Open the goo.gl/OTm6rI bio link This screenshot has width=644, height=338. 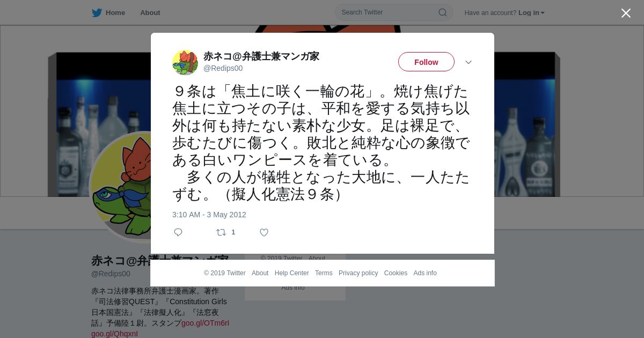click(205, 323)
